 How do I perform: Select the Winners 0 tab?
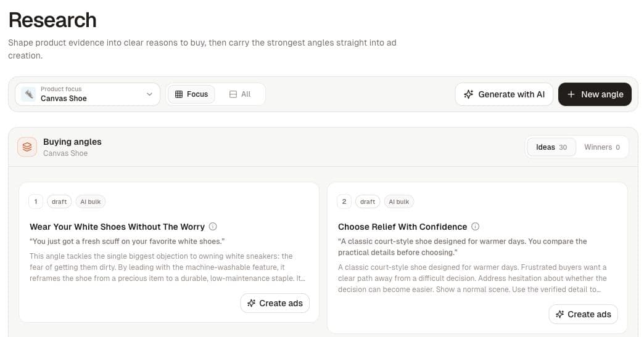tap(601, 147)
